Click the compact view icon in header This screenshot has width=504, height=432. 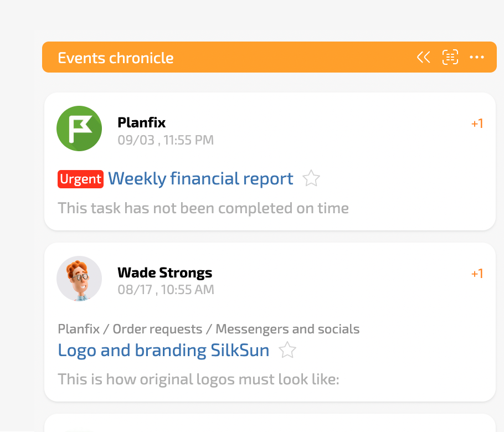click(x=450, y=58)
